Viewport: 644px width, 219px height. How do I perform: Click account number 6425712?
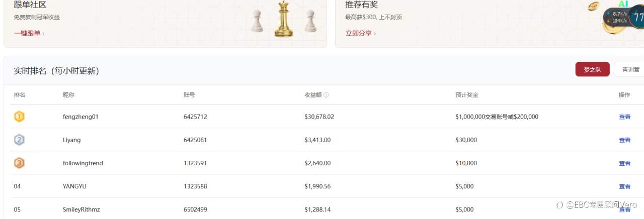tap(195, 117)
